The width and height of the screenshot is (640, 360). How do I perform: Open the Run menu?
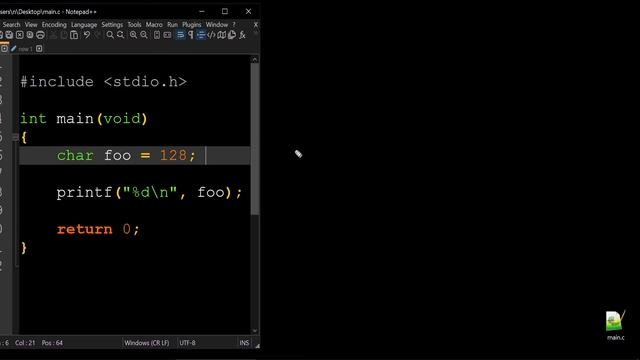pyautogui.click(x=173, y=24)
